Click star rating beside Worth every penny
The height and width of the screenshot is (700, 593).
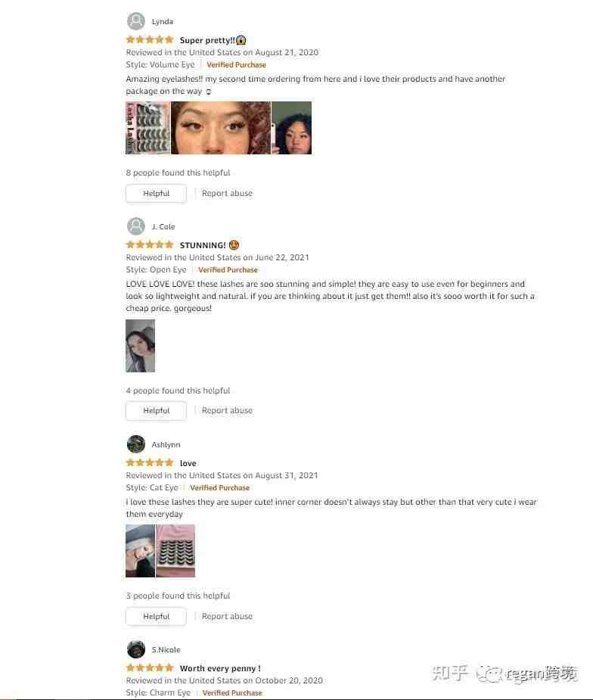(150, 668)
